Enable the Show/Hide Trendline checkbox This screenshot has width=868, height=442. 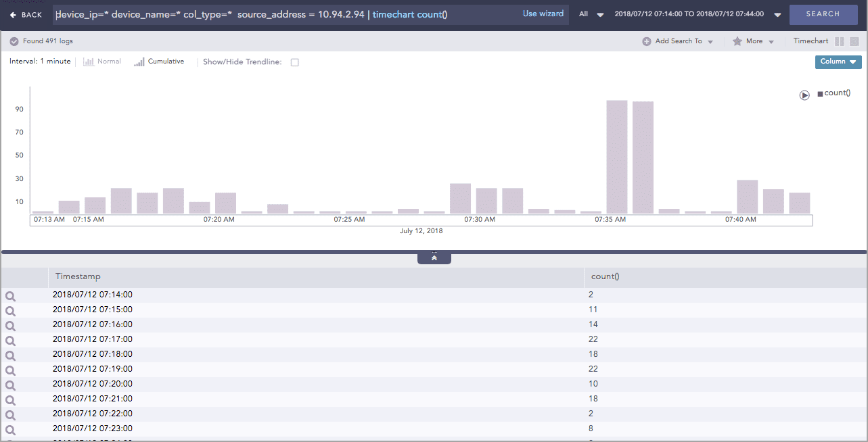click(295, 62)
